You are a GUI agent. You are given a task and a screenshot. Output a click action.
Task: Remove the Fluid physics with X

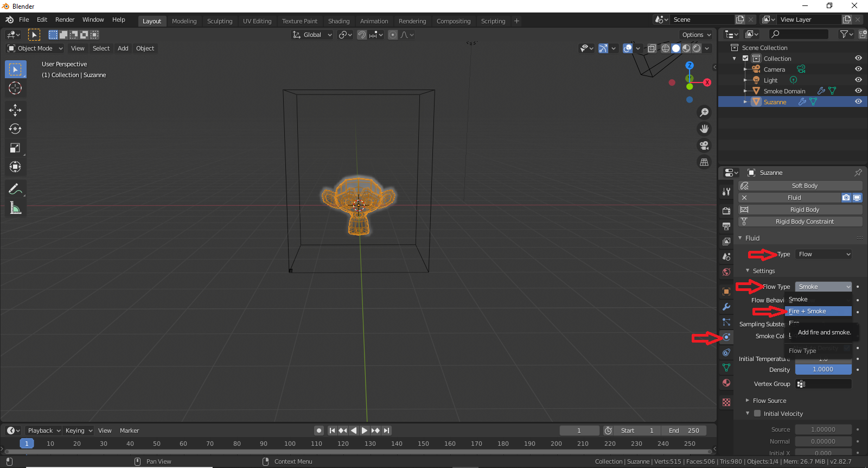744,198
